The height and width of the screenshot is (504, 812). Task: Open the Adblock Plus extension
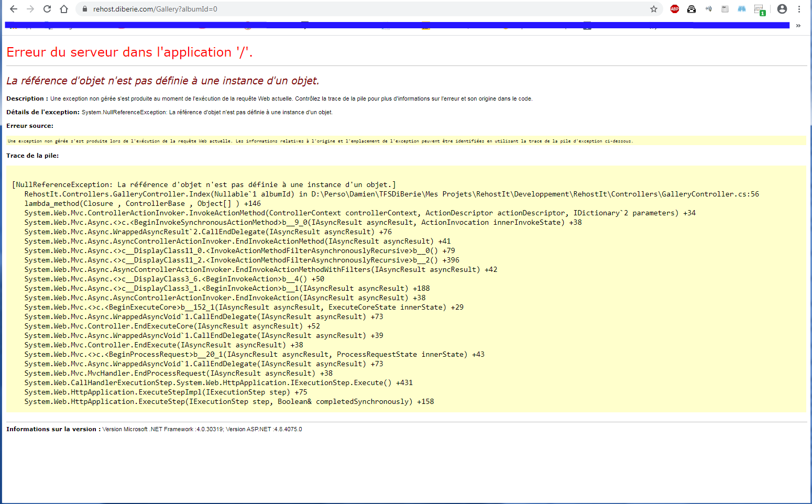coord(675,9)
